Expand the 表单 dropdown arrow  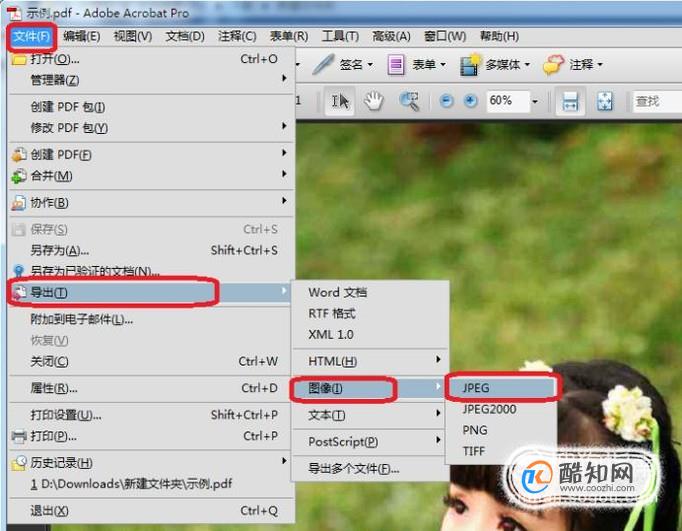pos(443,65)
